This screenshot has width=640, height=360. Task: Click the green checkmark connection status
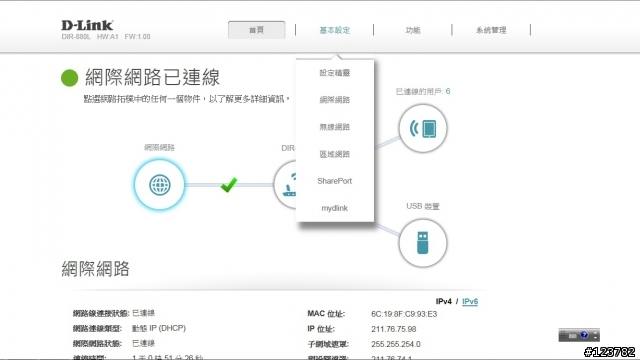[x=229, y=184]
